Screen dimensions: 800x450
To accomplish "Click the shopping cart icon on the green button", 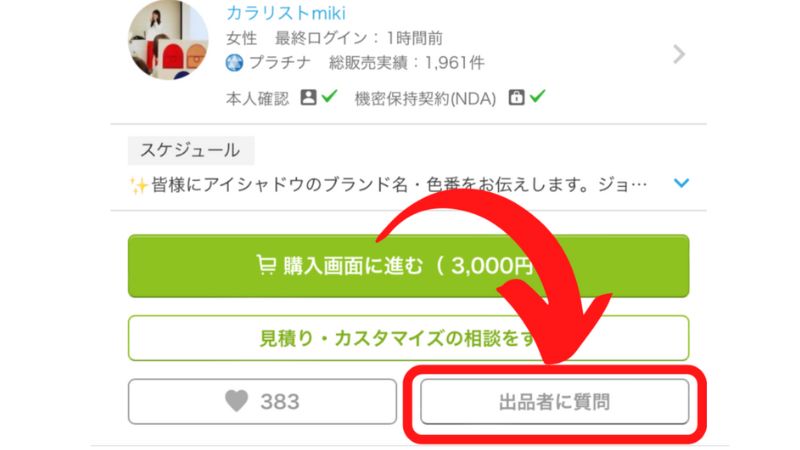I will point(266,265).
